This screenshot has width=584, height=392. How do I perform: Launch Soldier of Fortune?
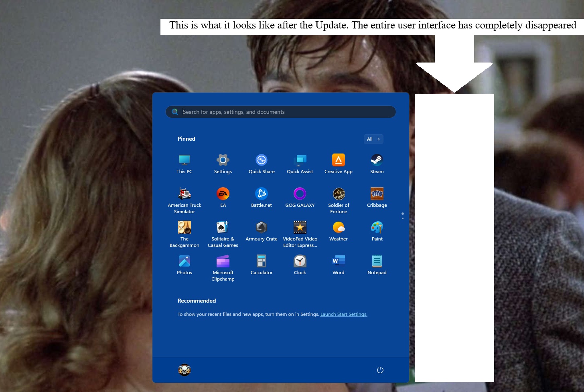click(x=339, y=200)
